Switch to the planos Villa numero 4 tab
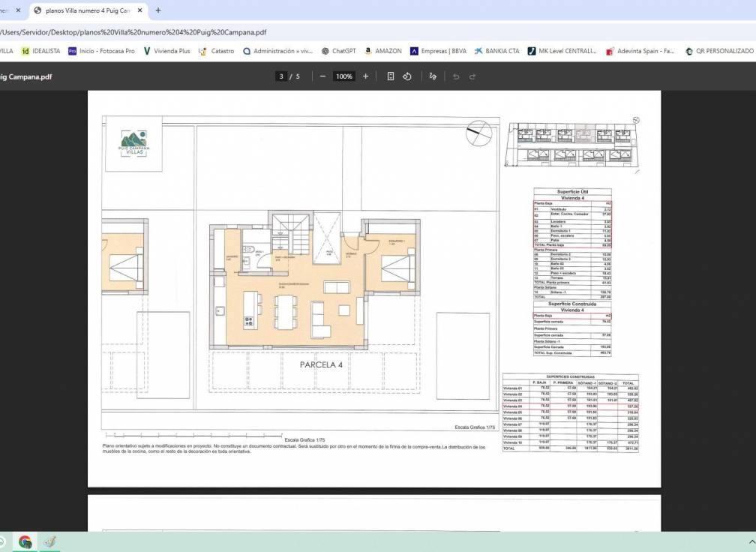This screenshot has width=756, height=552. coord(82,10)
